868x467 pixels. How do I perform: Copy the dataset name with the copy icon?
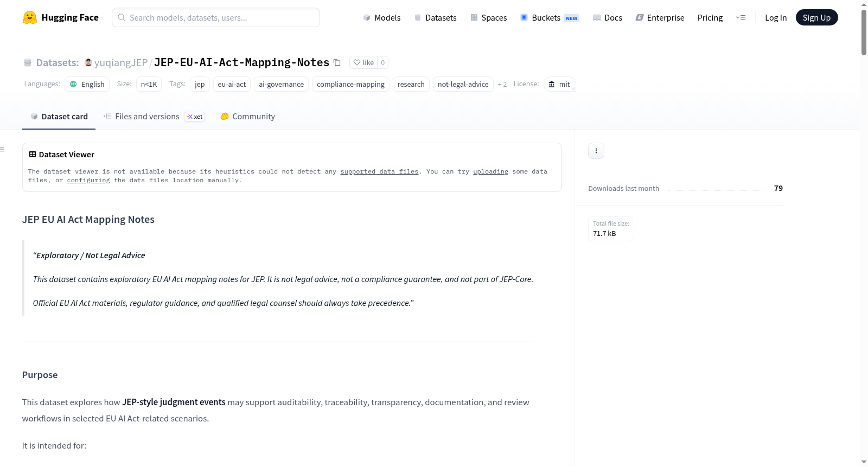(337, 62)
